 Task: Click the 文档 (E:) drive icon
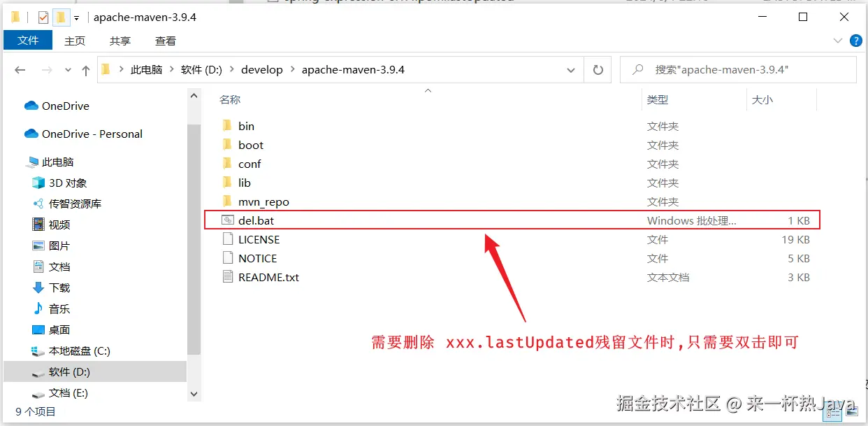point(38,393)
